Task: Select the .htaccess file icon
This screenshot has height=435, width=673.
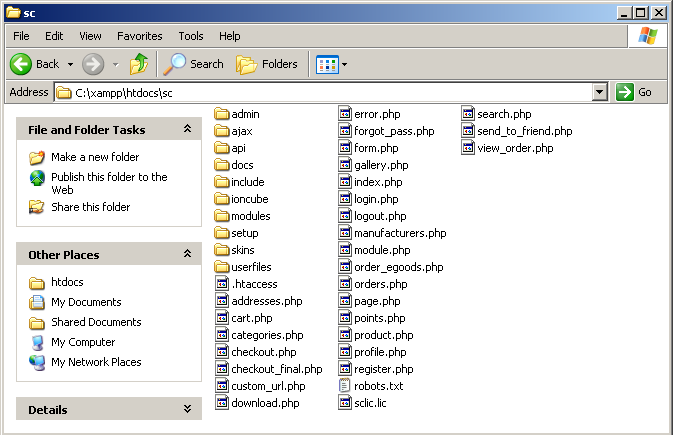Action: [222, 284]
